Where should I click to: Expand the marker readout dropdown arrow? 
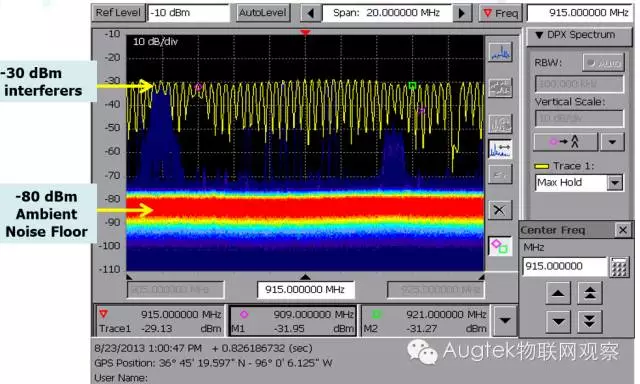click(x=505, y=321)
